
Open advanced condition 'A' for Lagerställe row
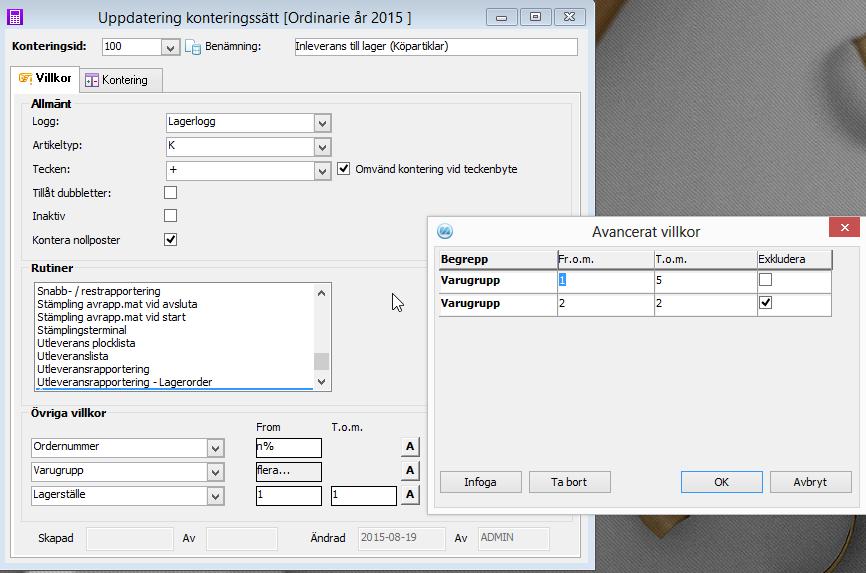410,495
